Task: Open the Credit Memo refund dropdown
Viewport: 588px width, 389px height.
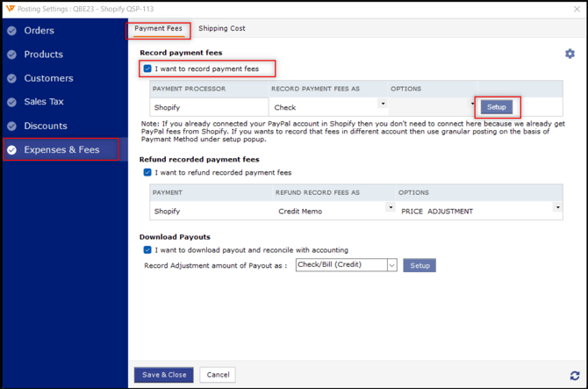Action: pyautogui.click(x=390, y=208)
